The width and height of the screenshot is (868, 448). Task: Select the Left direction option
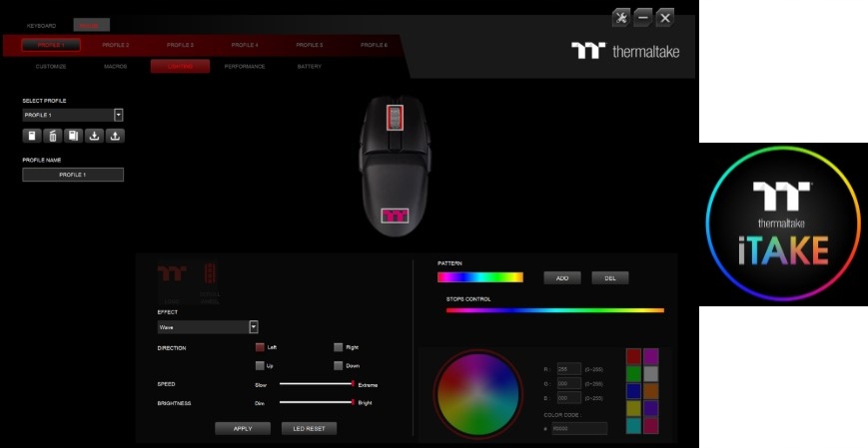260,347
